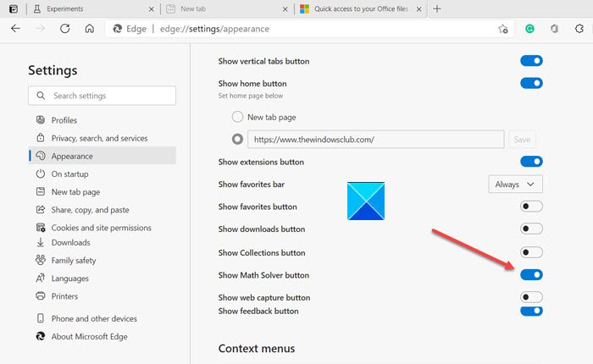Click the forward navigation arrow
The height and width of the screenshot is (364, 593).
click(x=41, y=28)
